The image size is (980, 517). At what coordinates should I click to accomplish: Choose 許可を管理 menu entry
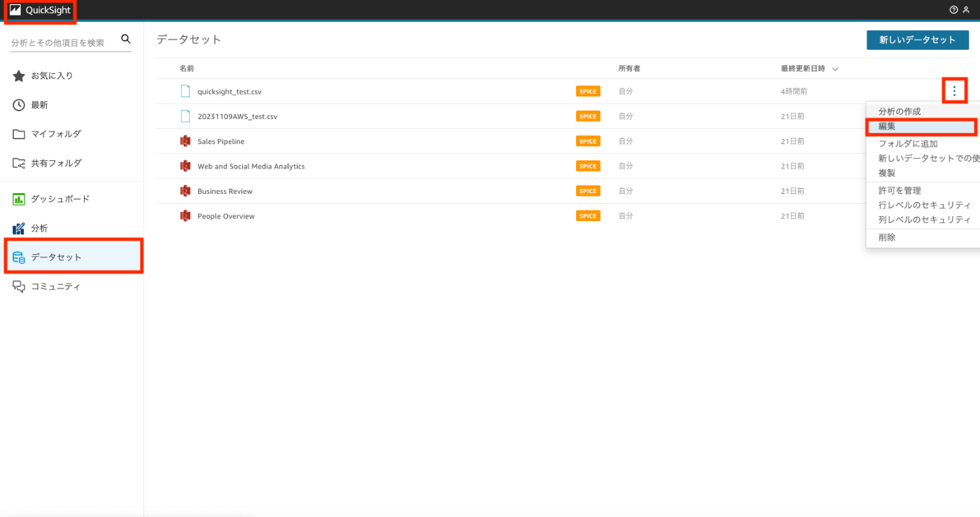(899, 190)
